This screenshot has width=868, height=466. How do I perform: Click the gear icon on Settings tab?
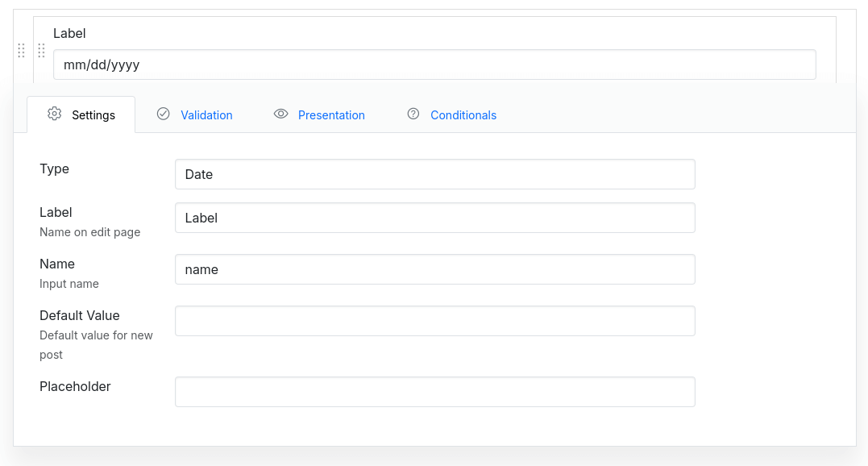pos(54,114)
